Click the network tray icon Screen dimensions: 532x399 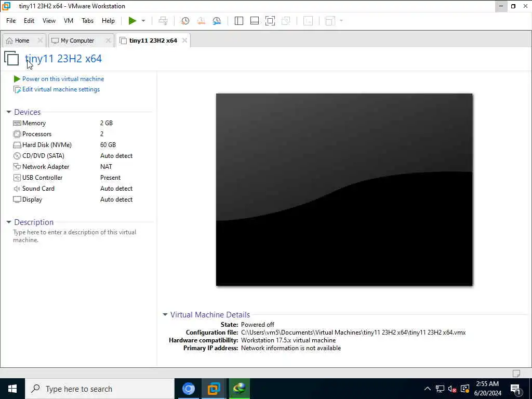(x=440, y=389)
